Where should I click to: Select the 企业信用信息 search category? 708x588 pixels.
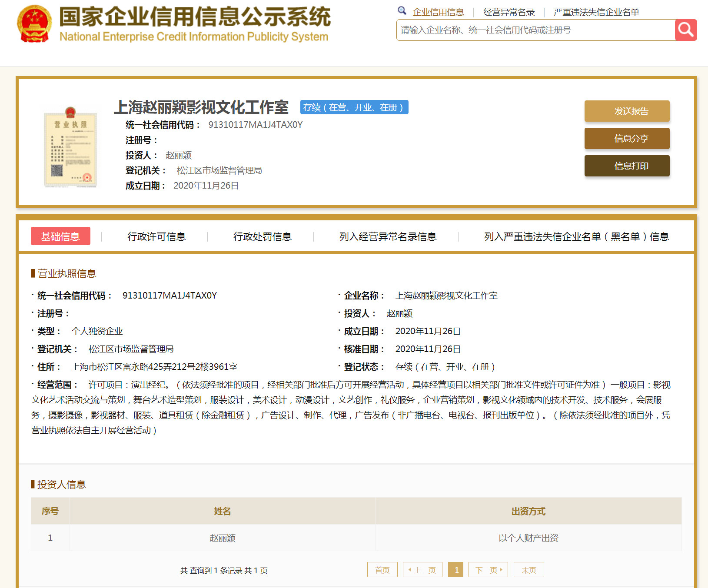click(x=438, y=12)
